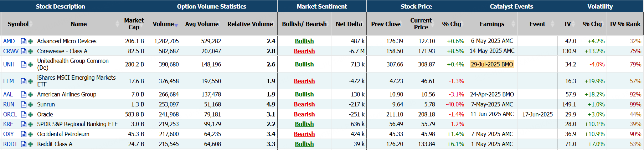The width and height of the screenshot is (644, 150).
Task: Sort by the Earnings column header
Action: click(x=492, y=24)
